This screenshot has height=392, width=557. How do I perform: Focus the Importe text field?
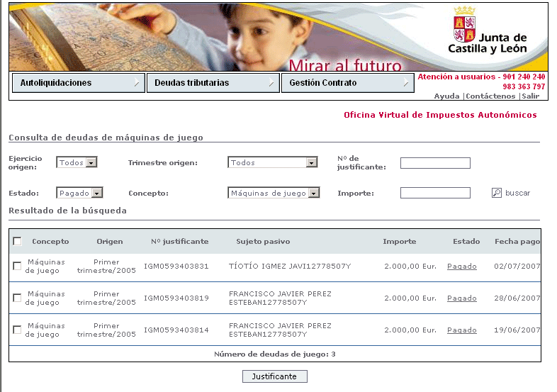tap(435, 193)
